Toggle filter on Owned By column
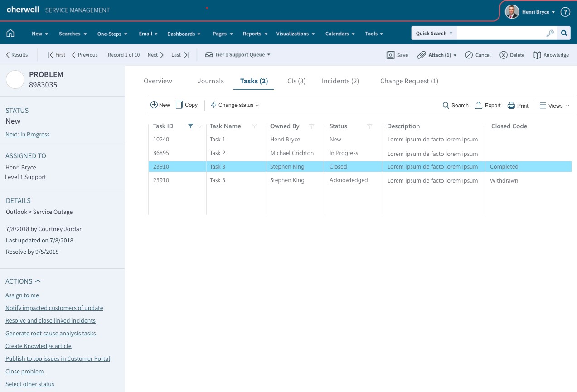This screenshot has height=392, width=577. click(x=311, y=126)
